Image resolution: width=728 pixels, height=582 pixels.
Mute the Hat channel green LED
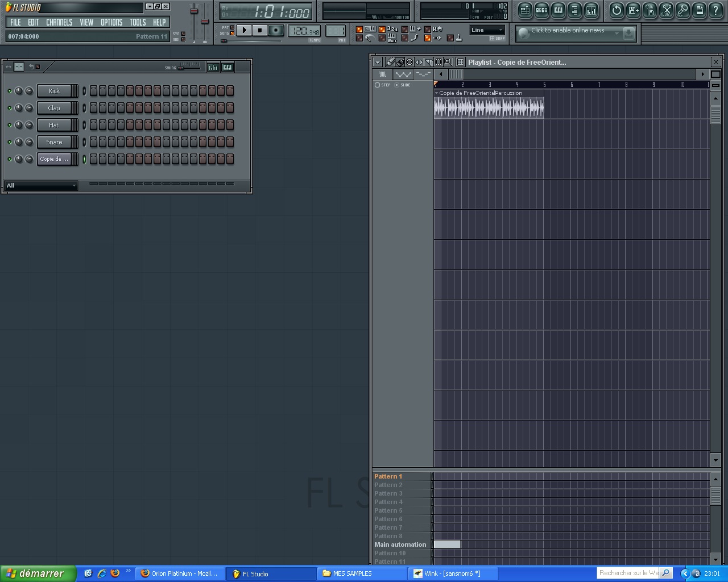point(10,125)
